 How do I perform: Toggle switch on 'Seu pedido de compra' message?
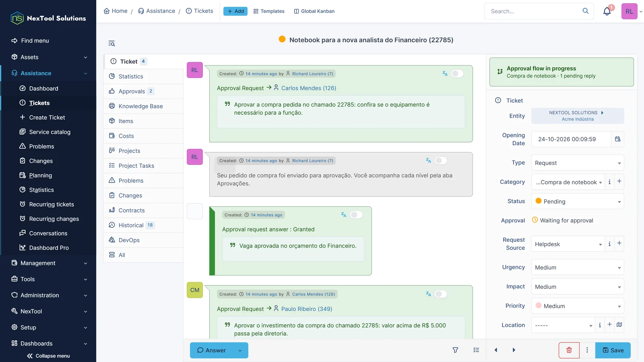coord(441,160)
